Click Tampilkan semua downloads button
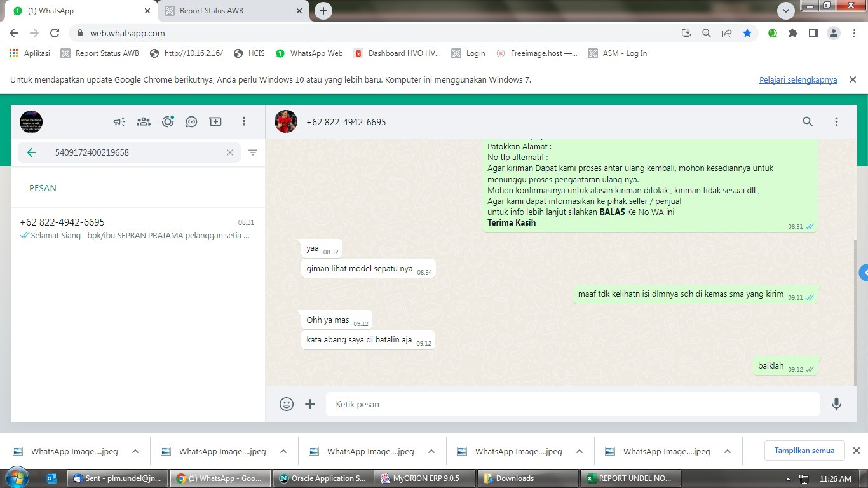868x488 pixels. click(x=804, y=451)
